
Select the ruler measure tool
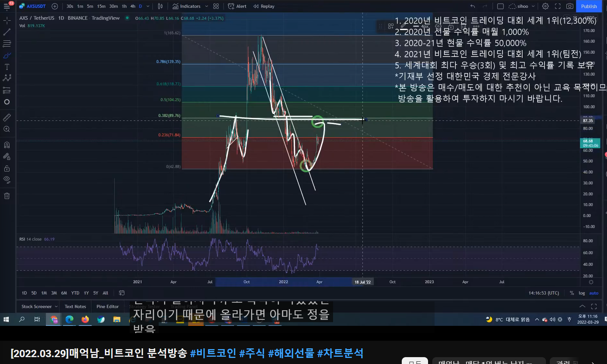click(x=7, y=118)
